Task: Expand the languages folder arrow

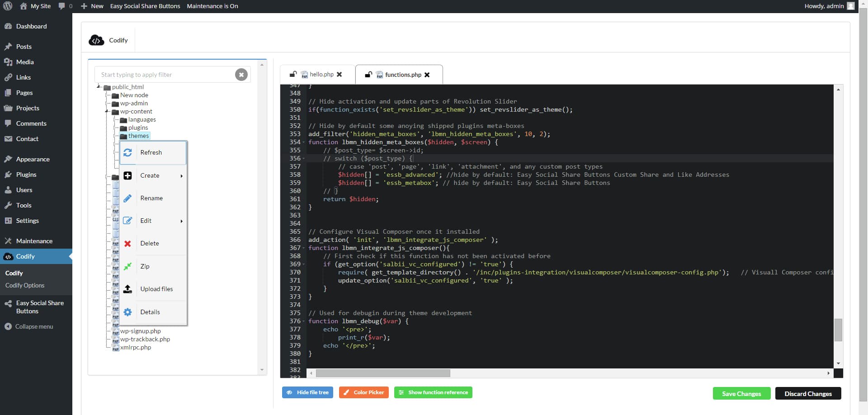Action: (116, 119)
